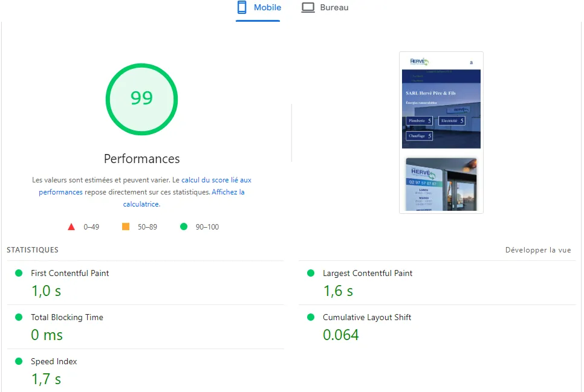Click the 'Performances' heading
This screenshot has height=392, width=584.
[141, 159]
